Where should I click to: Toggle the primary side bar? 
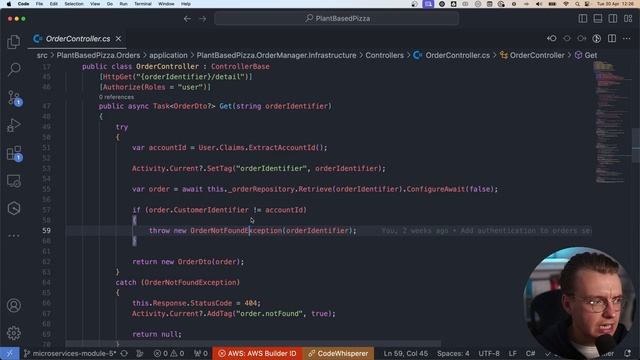tap(583, 19)
